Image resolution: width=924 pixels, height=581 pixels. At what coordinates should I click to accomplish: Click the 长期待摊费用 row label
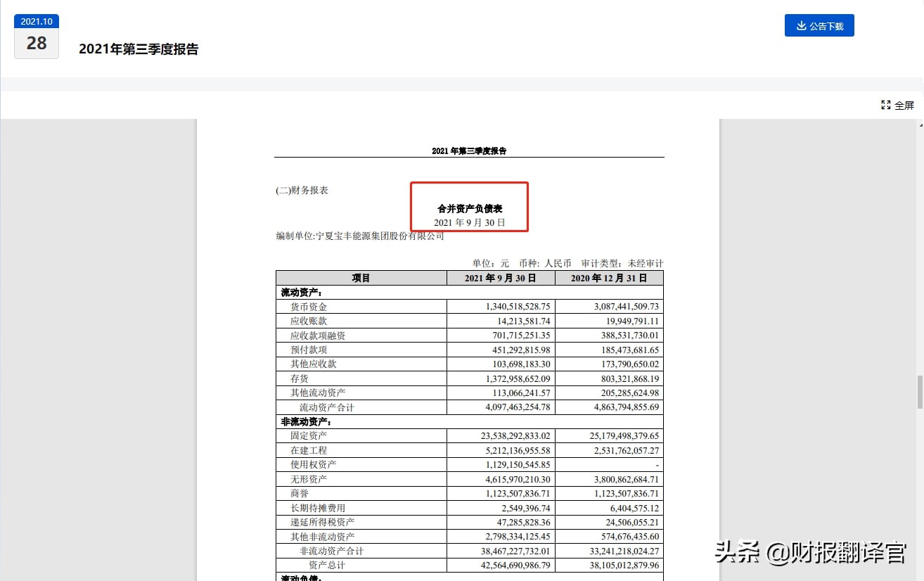click(x=318, y=508)
